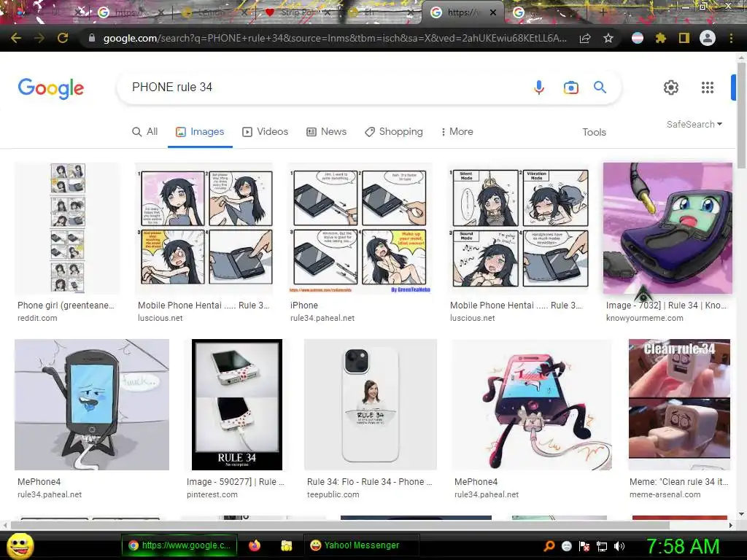Start a voice search with the microphone
Image resolution: width=747 pixels, height=560 pixels.
tap(539, 87)
